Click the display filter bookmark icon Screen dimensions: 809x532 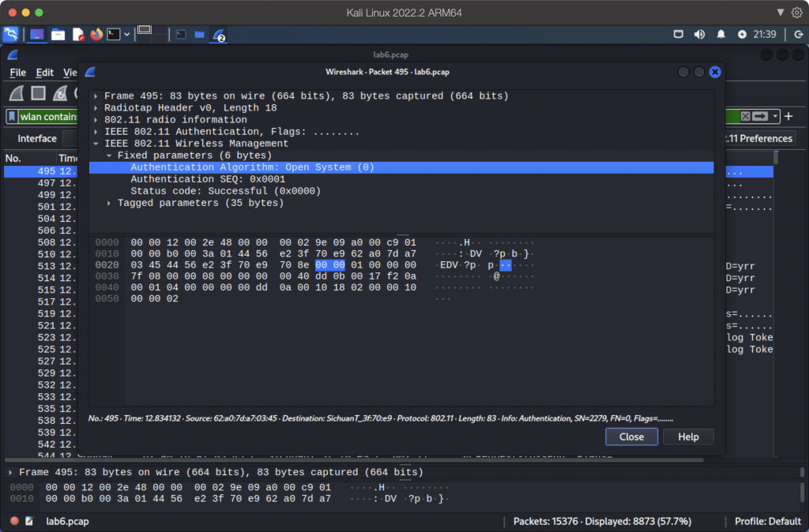pyautogui.click(x=13, y=117)
